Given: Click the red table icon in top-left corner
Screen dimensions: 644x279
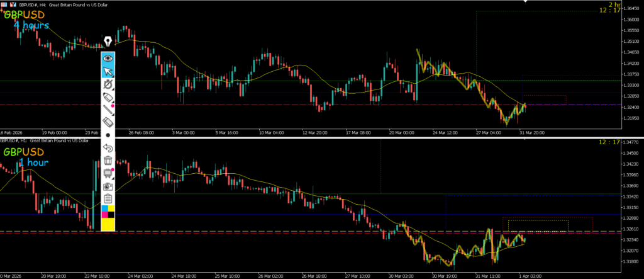Looking at the screenshot, I should click(4, 4).
